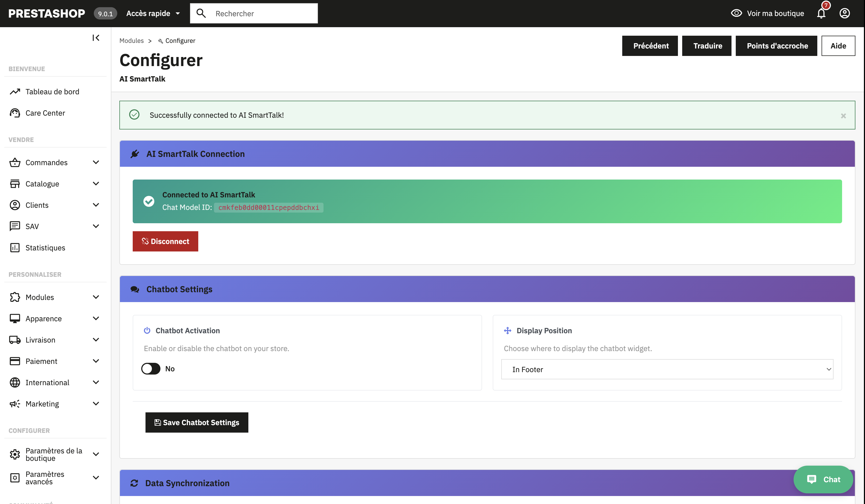865x504 pixels.
Task: Click the Disconnect button
Action: 165,241
